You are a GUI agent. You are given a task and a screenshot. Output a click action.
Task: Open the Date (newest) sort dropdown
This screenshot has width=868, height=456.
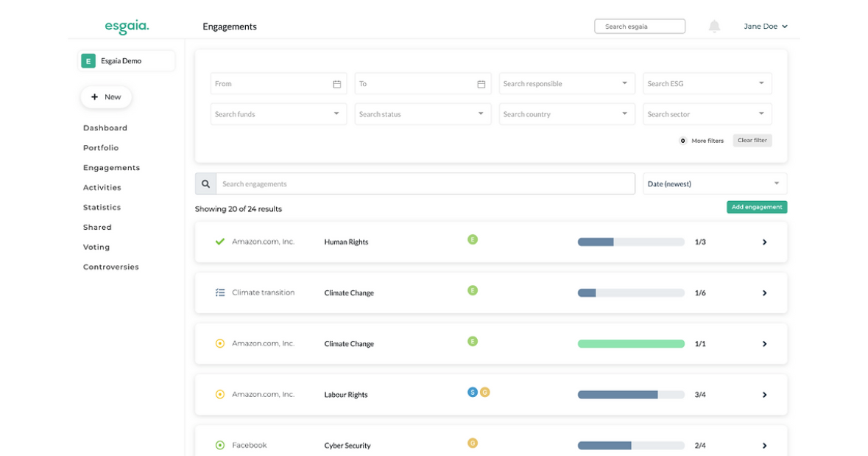(x=714, y=184)
